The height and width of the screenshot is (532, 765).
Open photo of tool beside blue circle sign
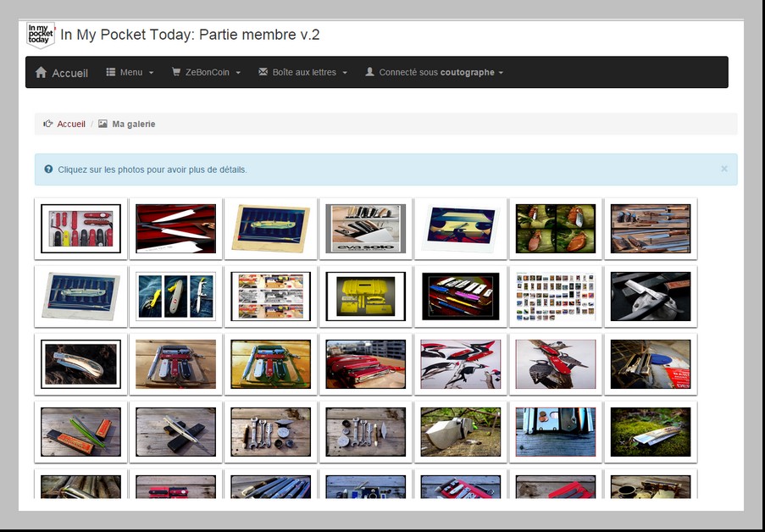651,364
